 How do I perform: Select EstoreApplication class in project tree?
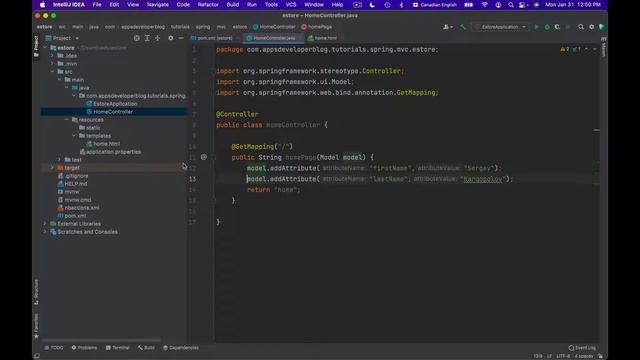click(115, 104)
